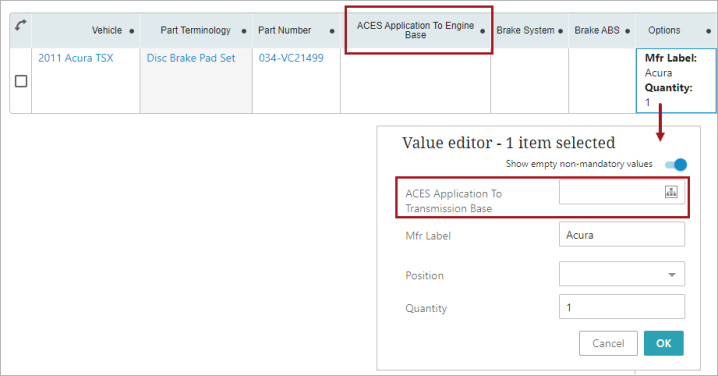Click the Cancel button
Image resolution: width=718 pixels, height=376 pixels.
click(608, 343)
